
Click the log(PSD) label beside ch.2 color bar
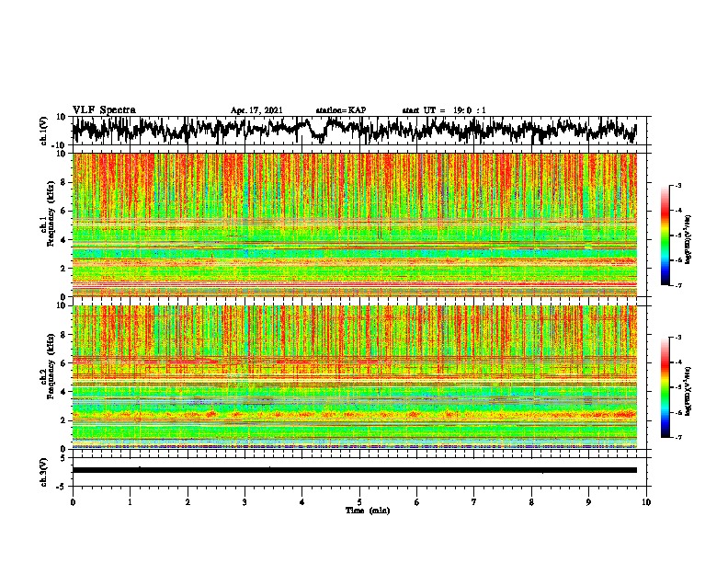(x=688, y=391)
